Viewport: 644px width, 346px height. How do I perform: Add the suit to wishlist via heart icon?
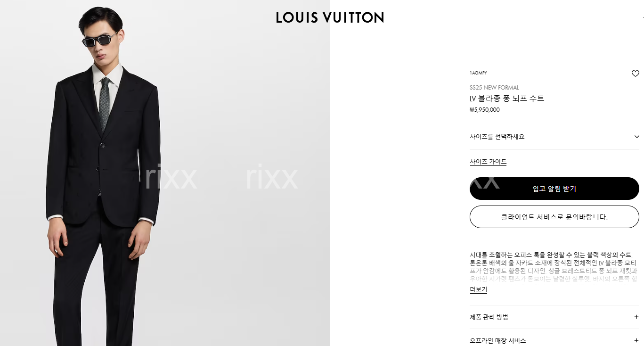click(635, 74)
